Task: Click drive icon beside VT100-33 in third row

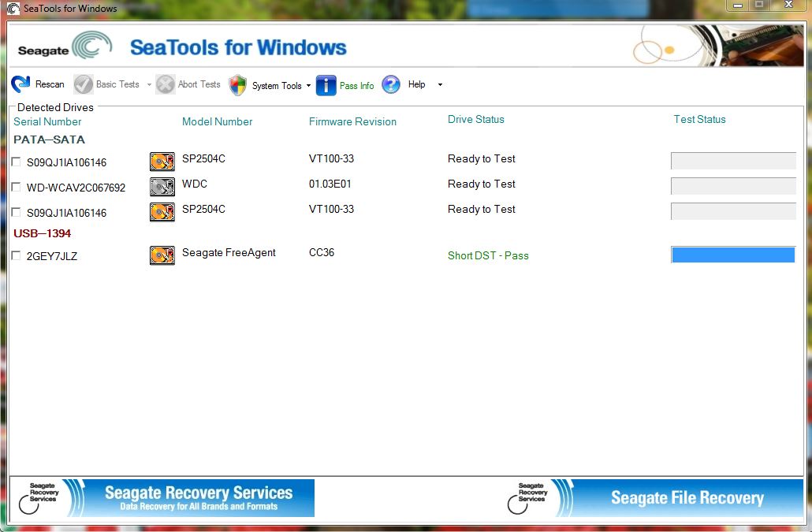Action: click(162, 212)
